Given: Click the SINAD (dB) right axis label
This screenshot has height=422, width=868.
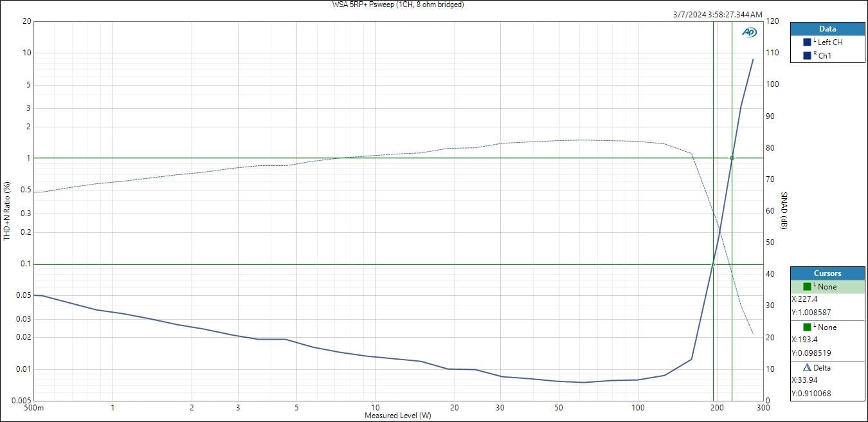Looking at the screenshot, I should [784, 210].
